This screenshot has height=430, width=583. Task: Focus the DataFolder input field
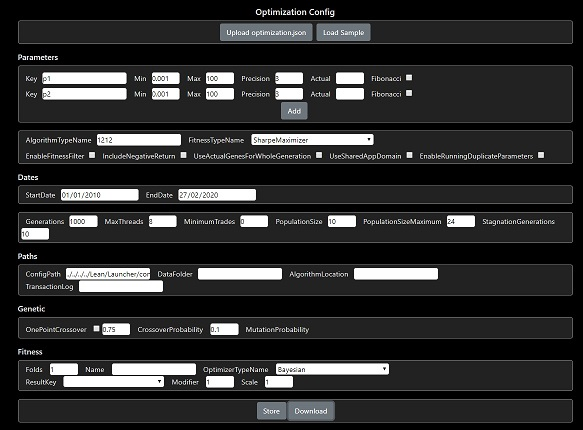click(240, 274)
